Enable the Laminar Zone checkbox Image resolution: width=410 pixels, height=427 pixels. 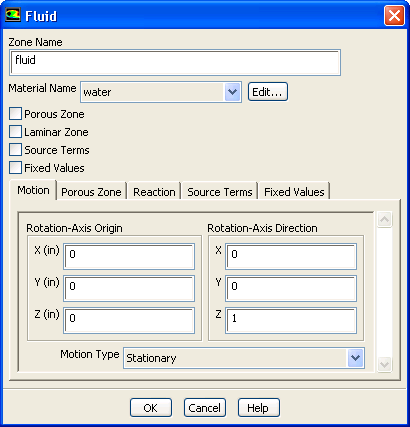click(16, 132)
